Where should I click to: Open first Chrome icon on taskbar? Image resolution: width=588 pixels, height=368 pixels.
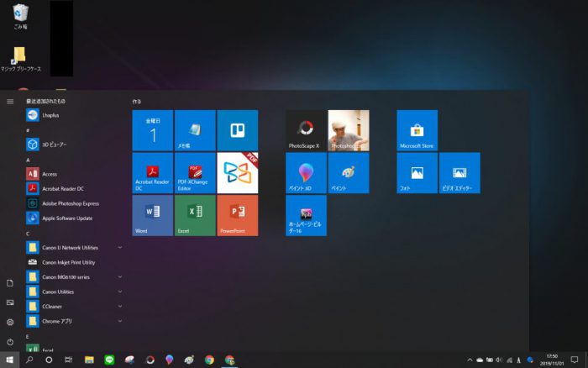pyautogui.click(x=209, y=360)
